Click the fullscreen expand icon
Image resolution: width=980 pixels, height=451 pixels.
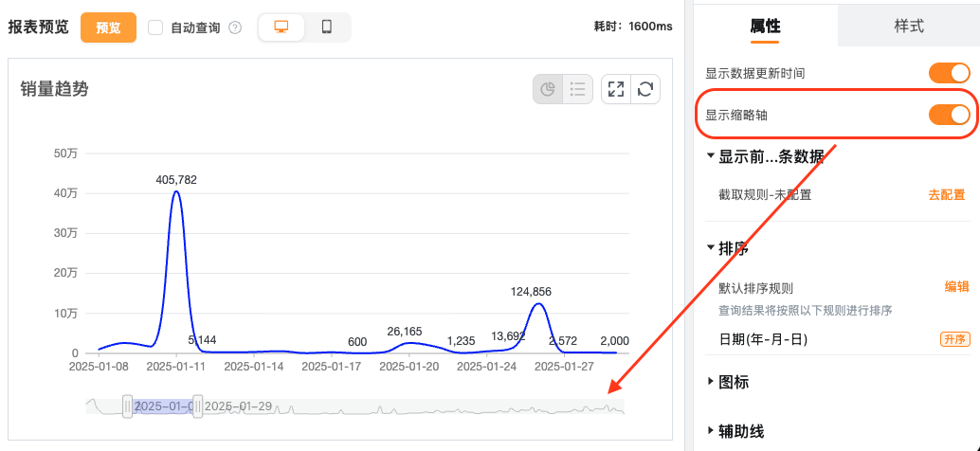pyautogui.click(x=616, y=89)
